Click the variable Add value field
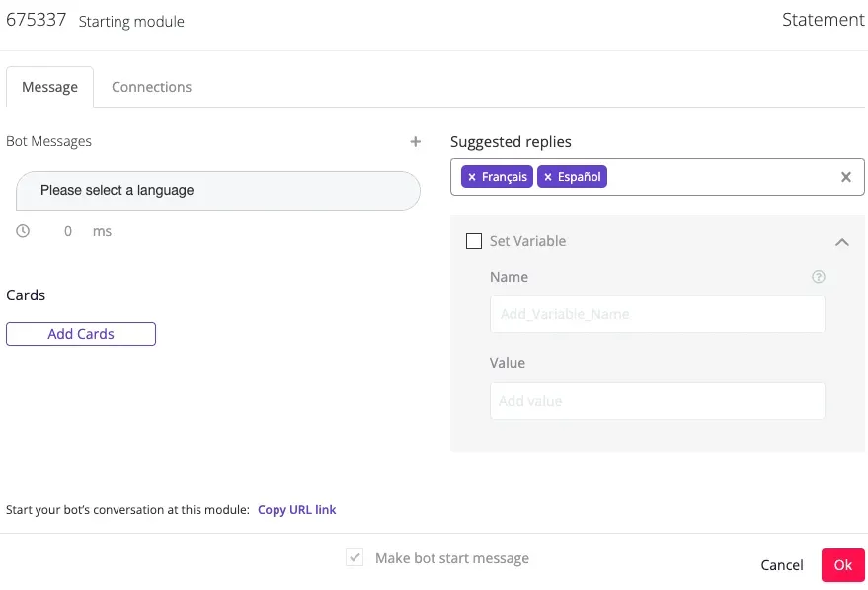This screenshot has width=868, height=590. [x=657, y=400]
